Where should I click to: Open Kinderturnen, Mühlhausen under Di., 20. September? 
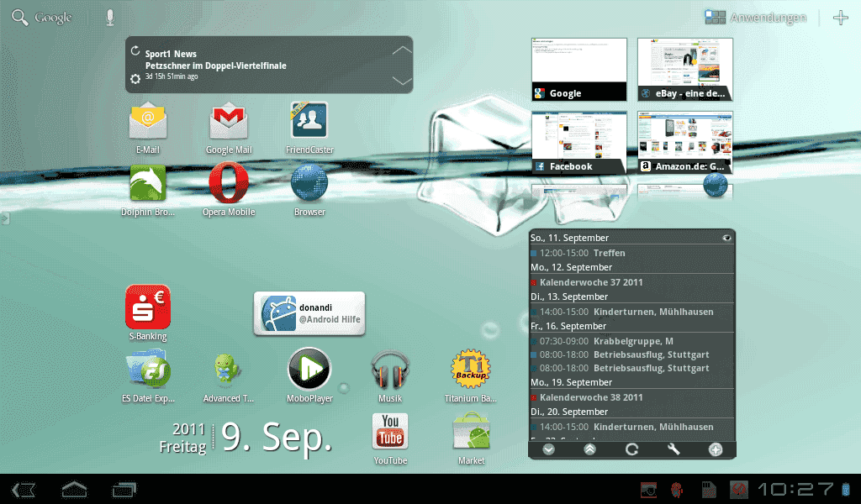pos(632,427)
